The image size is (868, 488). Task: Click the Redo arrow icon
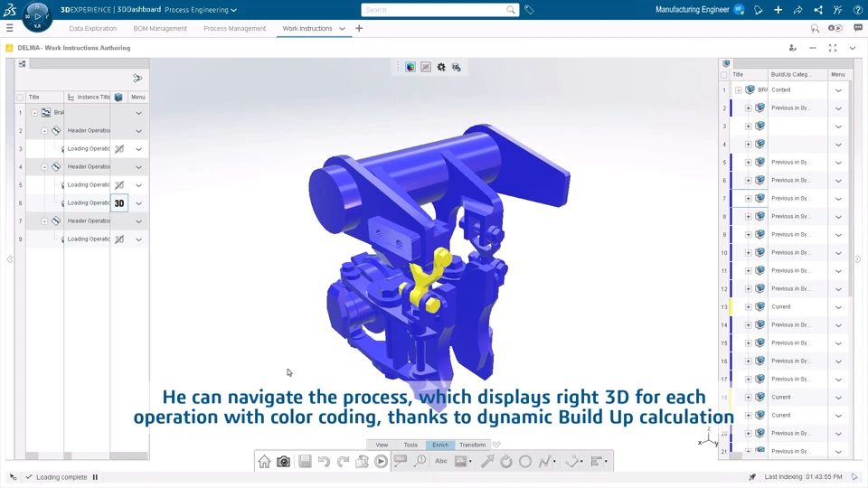pyautogui.click(x=344, y=462)
